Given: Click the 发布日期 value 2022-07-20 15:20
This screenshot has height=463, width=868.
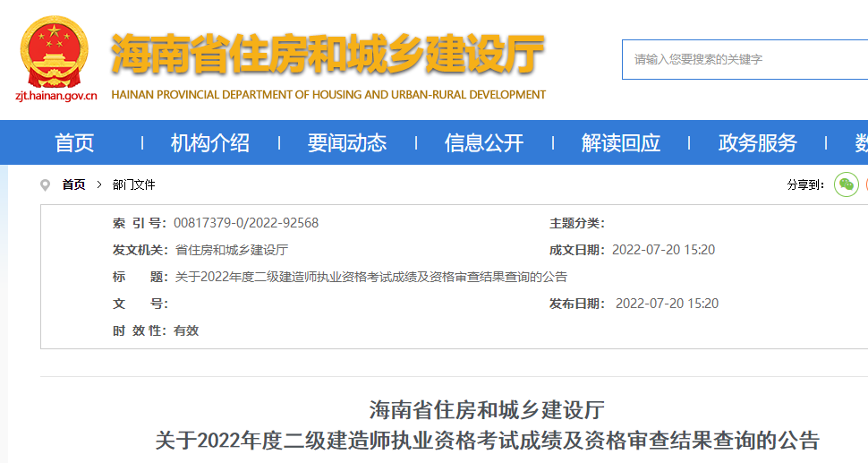Looking at the screenshot, I should point(667,304).
